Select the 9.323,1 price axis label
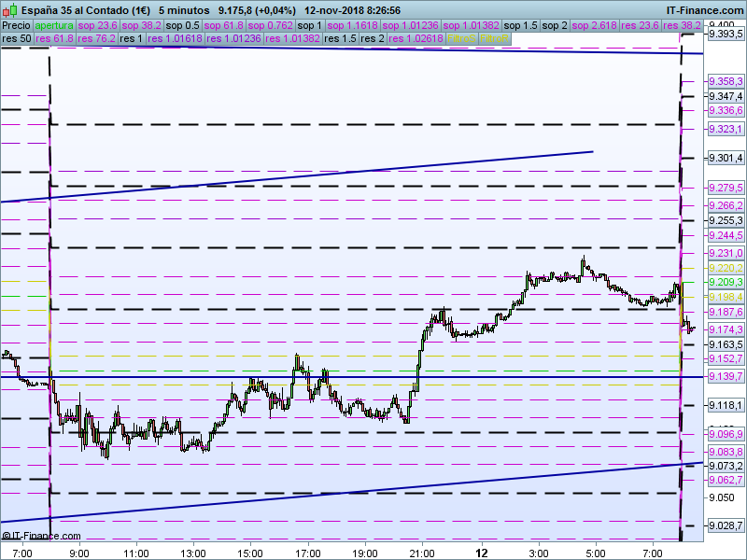Image resolution: width=747 pixels, height=560 pixels. tap(726, 129)
